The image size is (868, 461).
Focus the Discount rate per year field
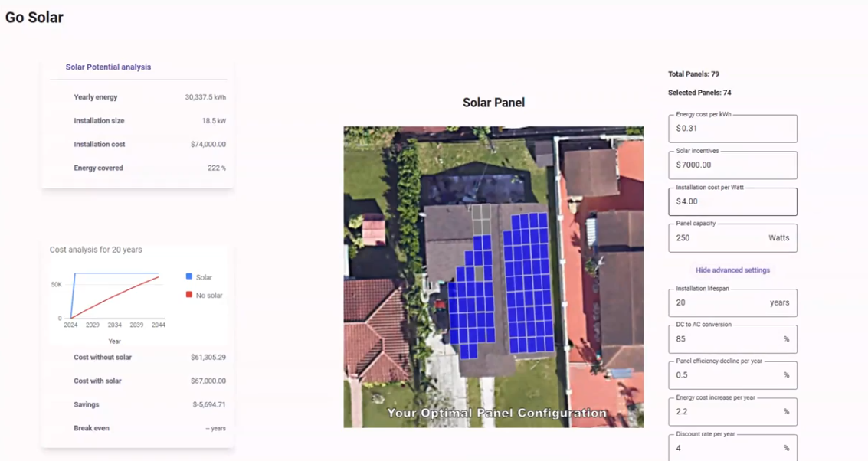(724, 448)
